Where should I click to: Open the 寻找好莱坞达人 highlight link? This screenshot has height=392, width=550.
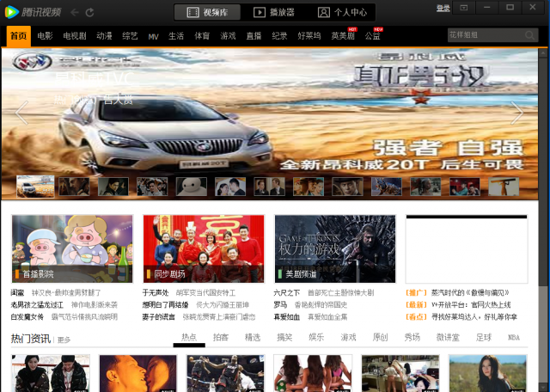click(x=474, y=317)
